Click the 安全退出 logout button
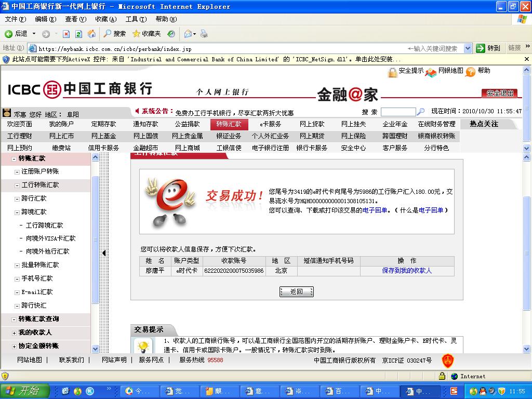 coord(499,94)
